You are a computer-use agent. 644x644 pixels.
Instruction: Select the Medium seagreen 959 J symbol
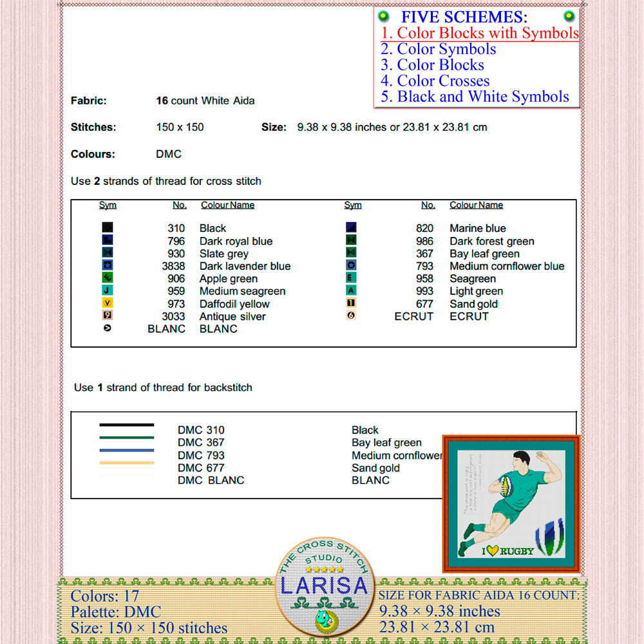tap(107, 290)
